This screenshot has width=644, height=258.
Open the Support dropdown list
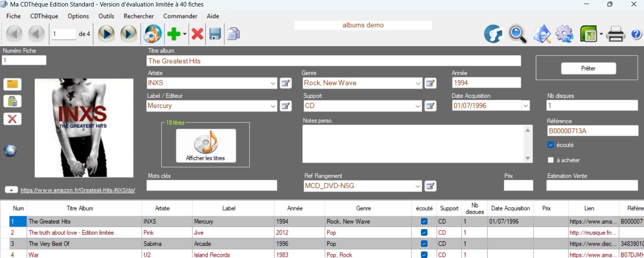coord(418,106)
